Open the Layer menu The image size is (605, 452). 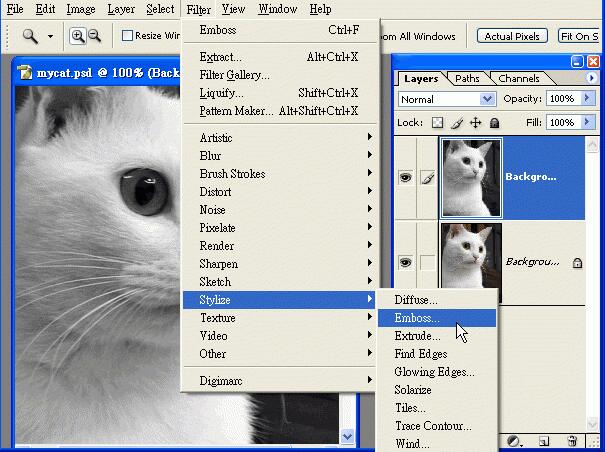pos(121,9)
